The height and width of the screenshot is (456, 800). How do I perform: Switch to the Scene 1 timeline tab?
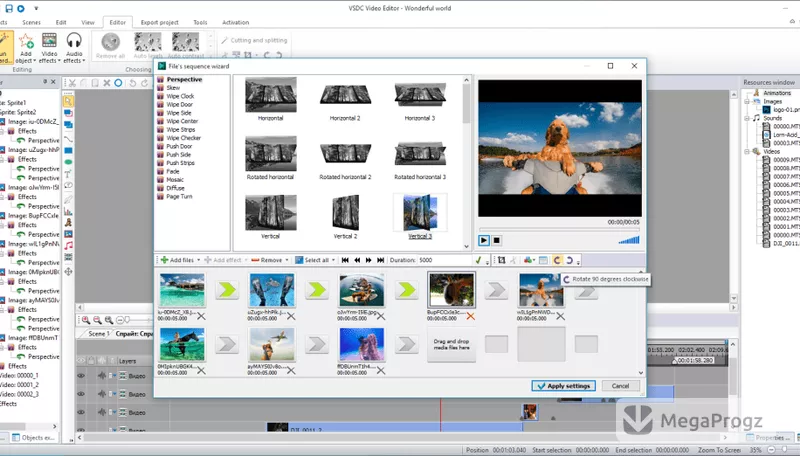point(98,334)
